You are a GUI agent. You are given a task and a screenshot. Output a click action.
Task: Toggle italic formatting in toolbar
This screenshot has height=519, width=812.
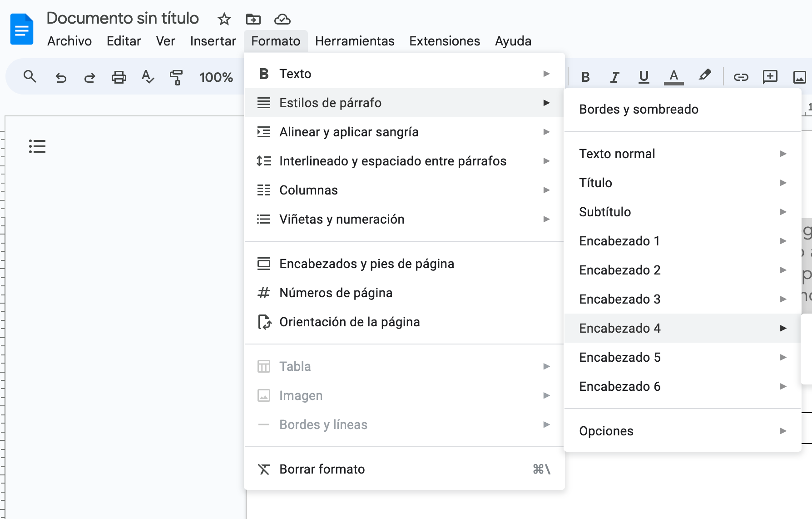coord(614,77)
